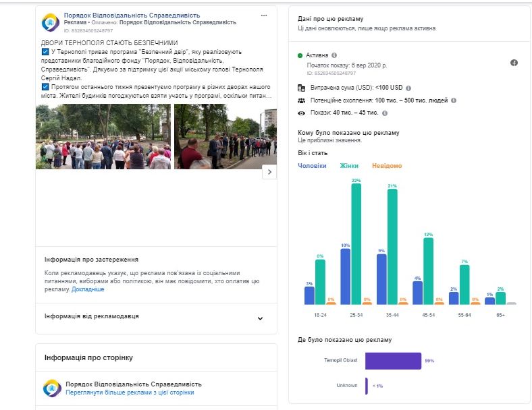Click the info icon next to Покази

click(383, 113)
